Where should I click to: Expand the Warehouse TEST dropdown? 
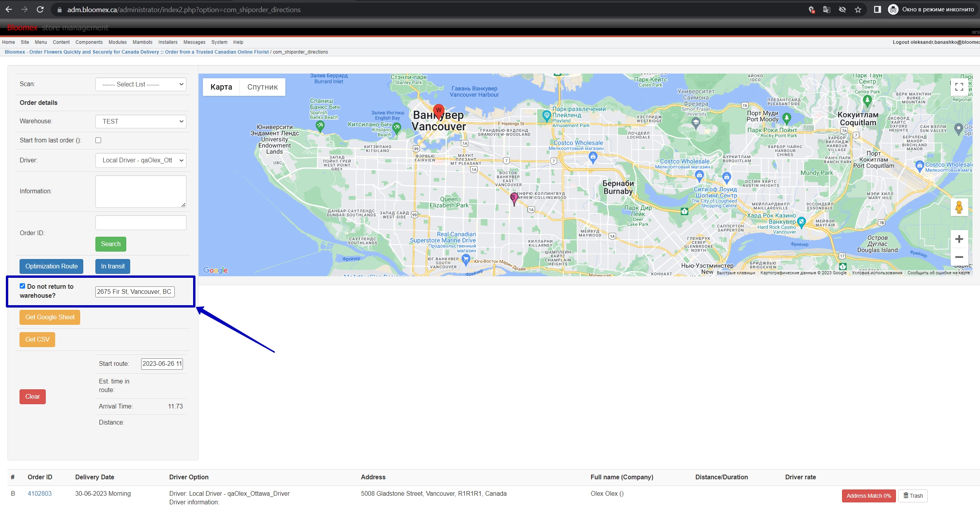coord(141,121)
